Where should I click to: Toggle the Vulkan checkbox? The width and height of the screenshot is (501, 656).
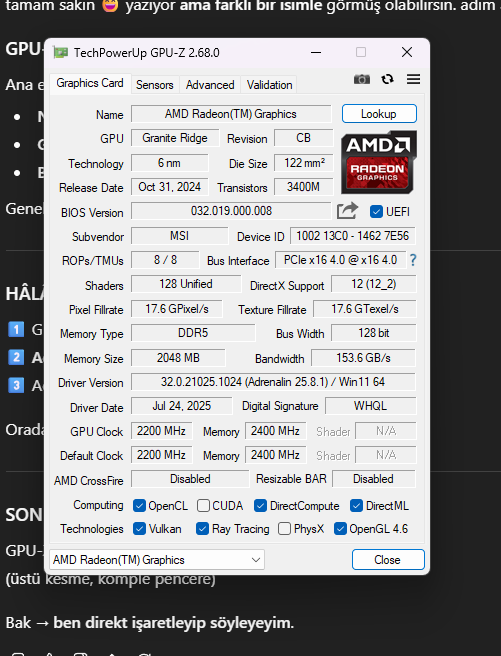point(139,529)
